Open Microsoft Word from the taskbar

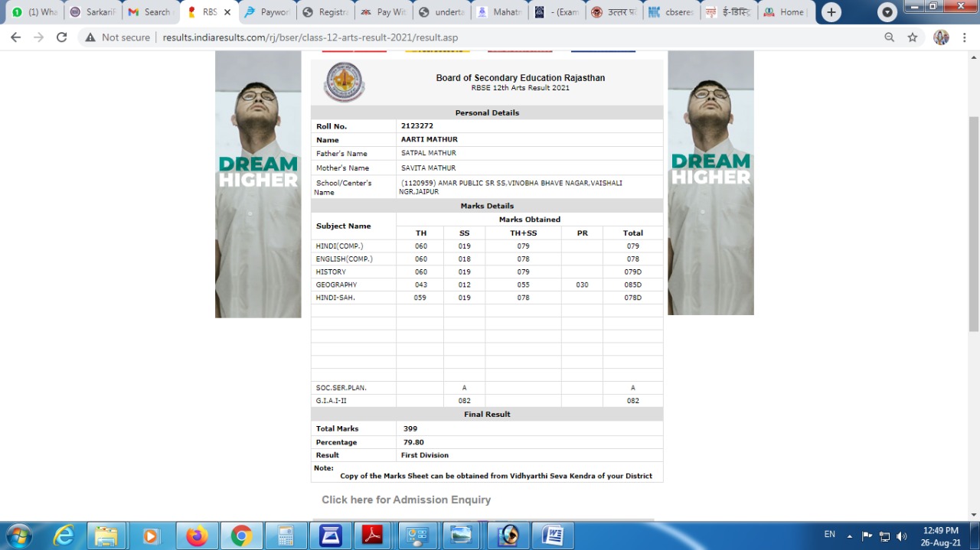(552, 535)
